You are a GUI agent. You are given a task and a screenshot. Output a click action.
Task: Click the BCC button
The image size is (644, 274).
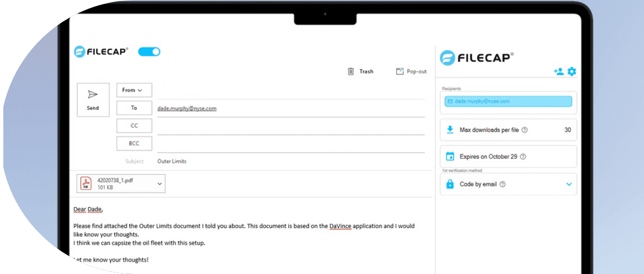pos(134,144)
